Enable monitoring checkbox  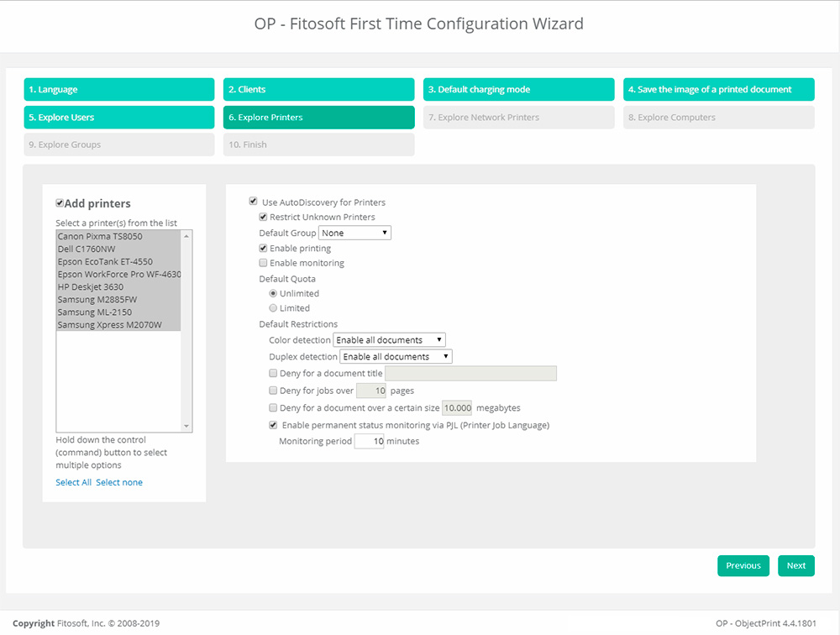tap(263, 263)
